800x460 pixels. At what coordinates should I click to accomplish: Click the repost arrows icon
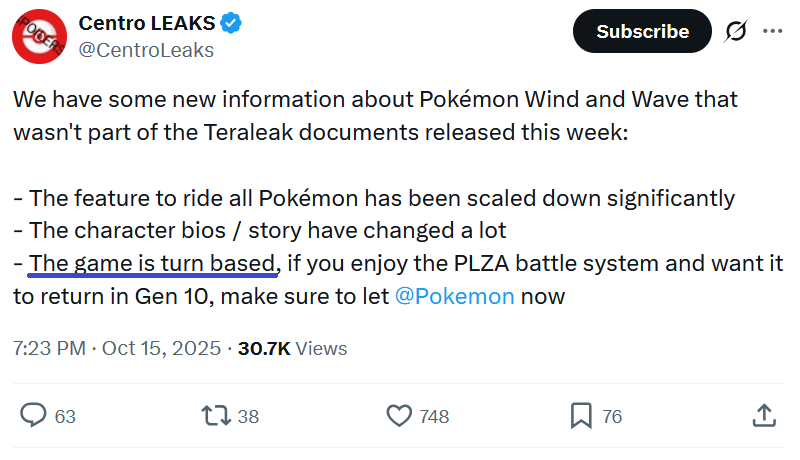215,415
